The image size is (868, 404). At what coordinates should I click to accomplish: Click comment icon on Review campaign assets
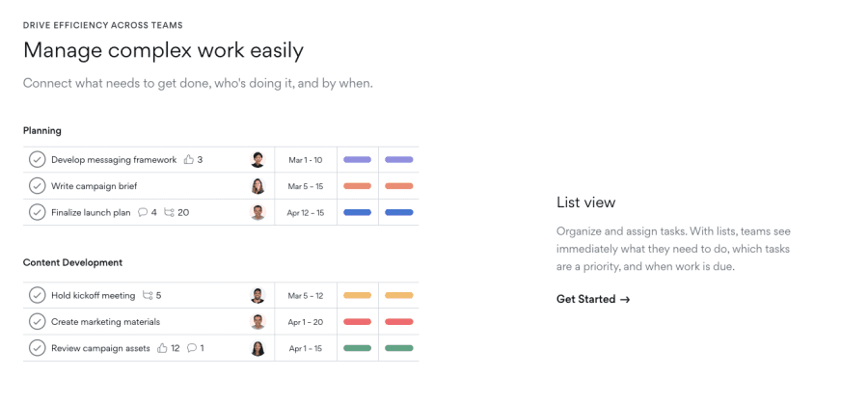pos(192,348)
